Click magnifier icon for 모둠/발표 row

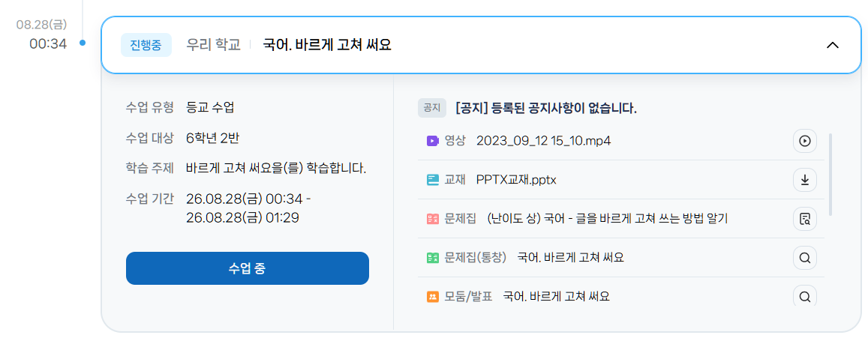pyautogui.click(x=804, y=297)
